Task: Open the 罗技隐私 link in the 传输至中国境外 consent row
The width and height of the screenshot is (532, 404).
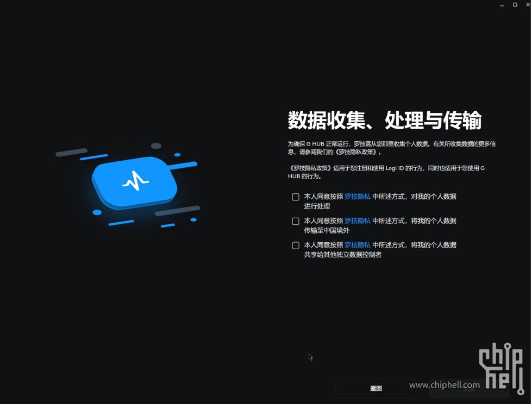Action: (357, 221)
